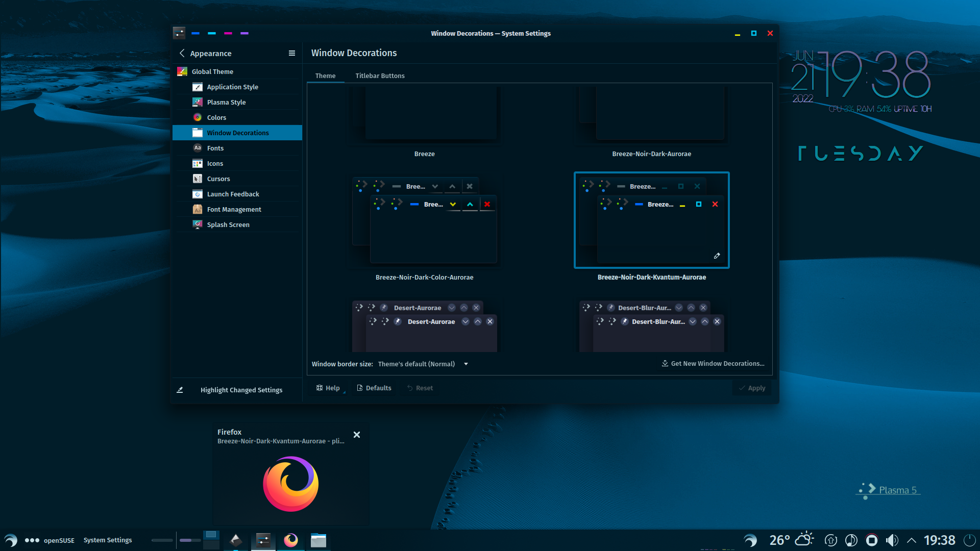The image size is (980, 551).
Task: Open the Fonts settings page
Action: click(x=237, y=148)
